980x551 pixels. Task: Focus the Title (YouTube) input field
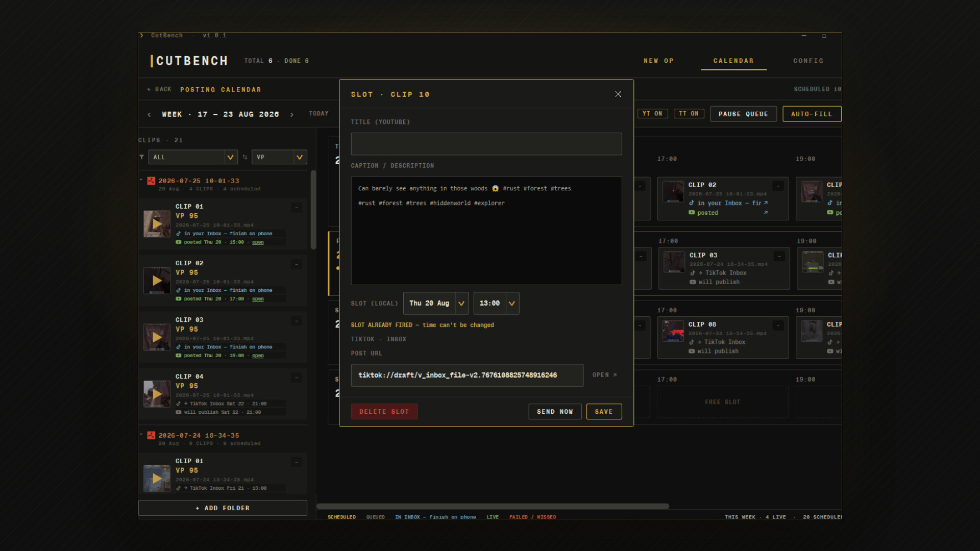pos(486,144)
